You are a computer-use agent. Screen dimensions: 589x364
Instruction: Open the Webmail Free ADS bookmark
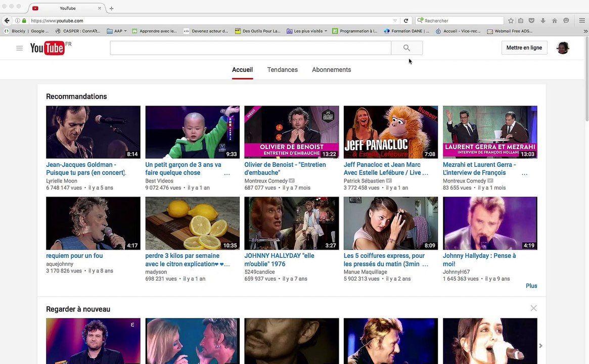[x=510, y=31]
